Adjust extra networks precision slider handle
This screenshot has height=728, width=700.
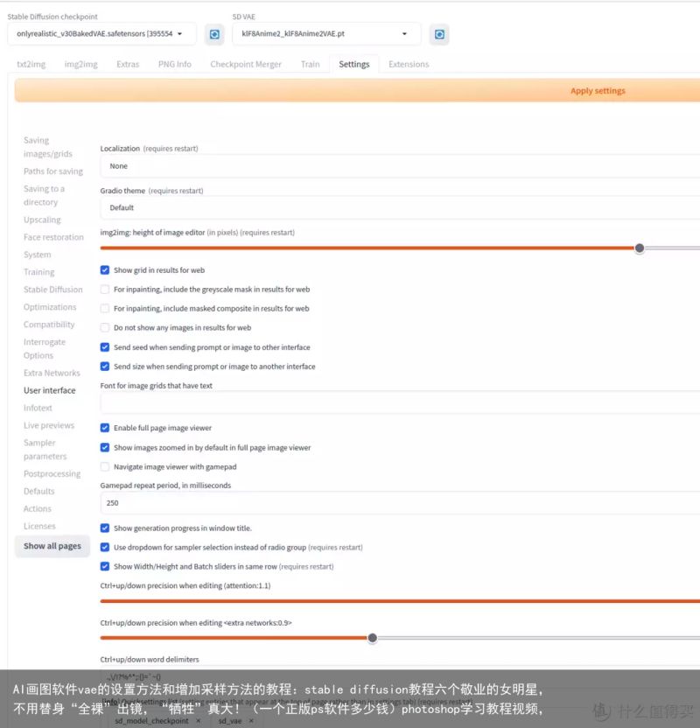[x=372, y=638]
